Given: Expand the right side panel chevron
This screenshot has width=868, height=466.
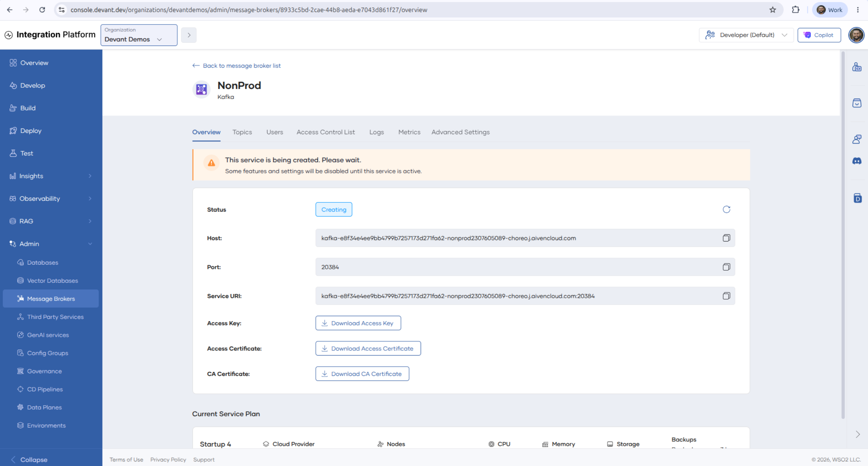Looking at the screenshot, I should tap(858, 434).
